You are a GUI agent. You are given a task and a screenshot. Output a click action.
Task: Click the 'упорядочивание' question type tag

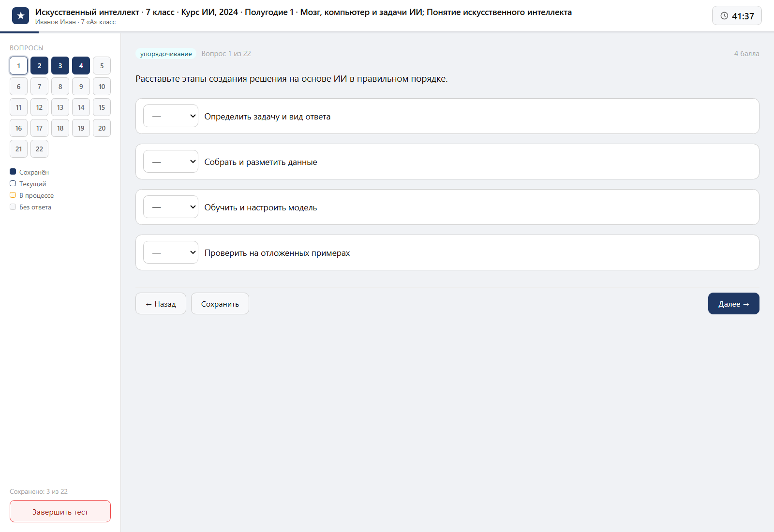coord(166,54)
